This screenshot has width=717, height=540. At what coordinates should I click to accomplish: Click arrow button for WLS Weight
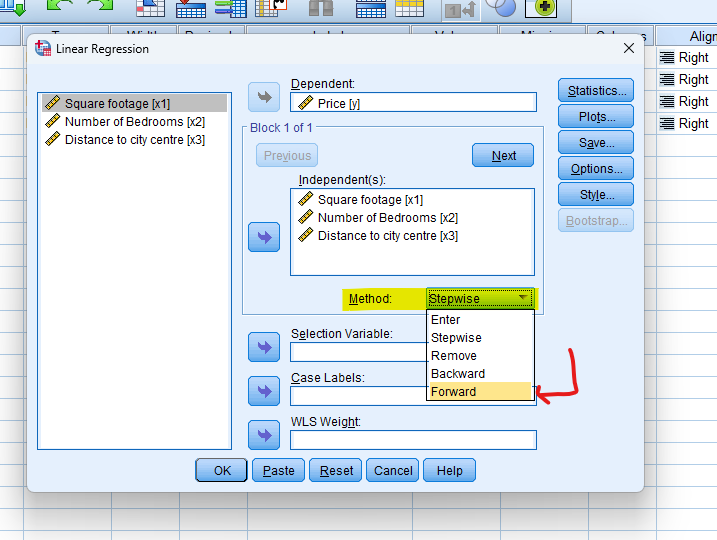click(x=264, y=435)
